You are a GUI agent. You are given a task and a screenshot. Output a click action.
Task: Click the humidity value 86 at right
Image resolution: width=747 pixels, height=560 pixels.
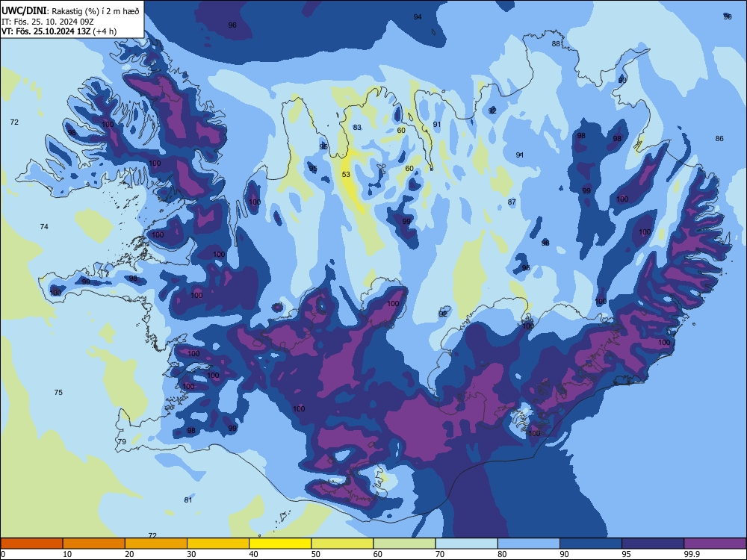coord(719,139)
